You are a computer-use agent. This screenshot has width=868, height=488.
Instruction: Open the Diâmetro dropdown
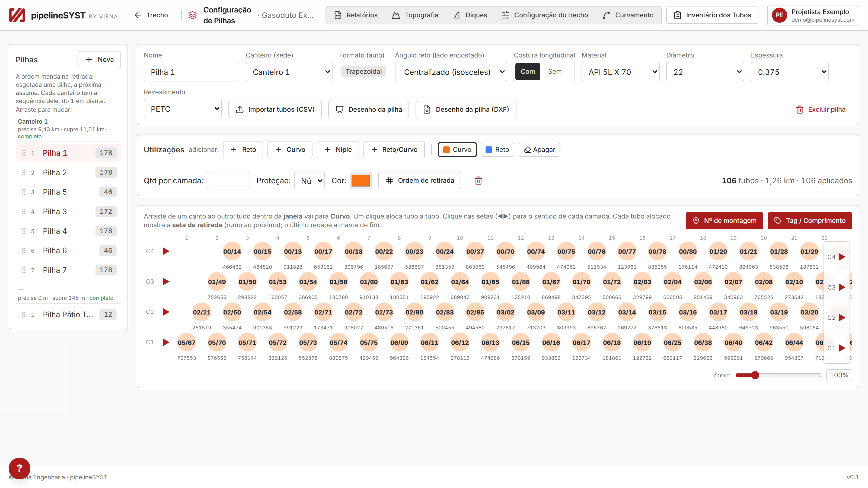pyautogui.click(x=705, y=72)
